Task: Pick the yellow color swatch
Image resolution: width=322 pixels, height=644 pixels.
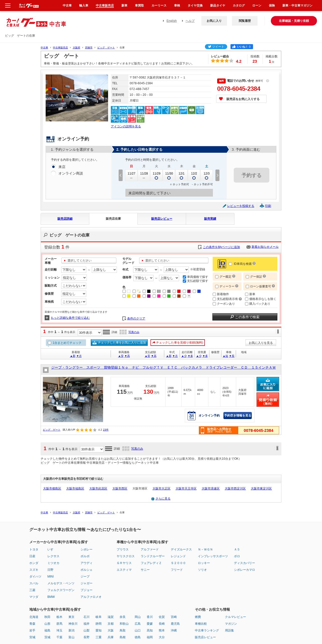Action: pyautogui.click(x=129, y=296)
